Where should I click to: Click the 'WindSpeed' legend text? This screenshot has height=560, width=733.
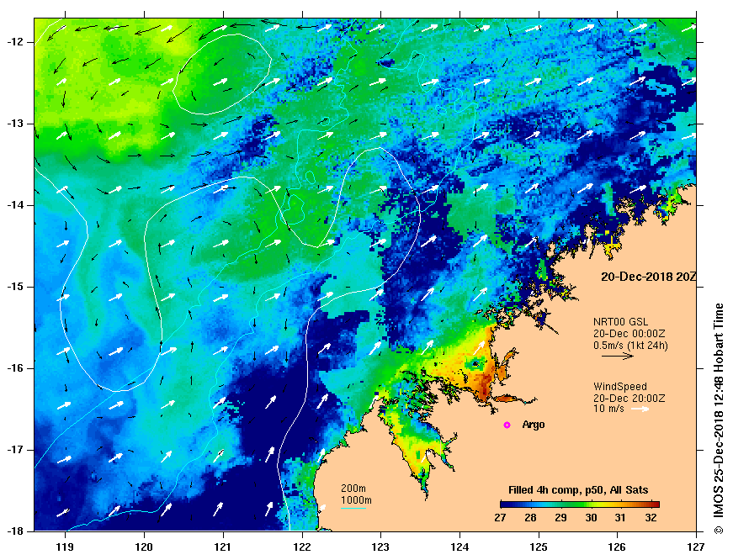(620, 387)
